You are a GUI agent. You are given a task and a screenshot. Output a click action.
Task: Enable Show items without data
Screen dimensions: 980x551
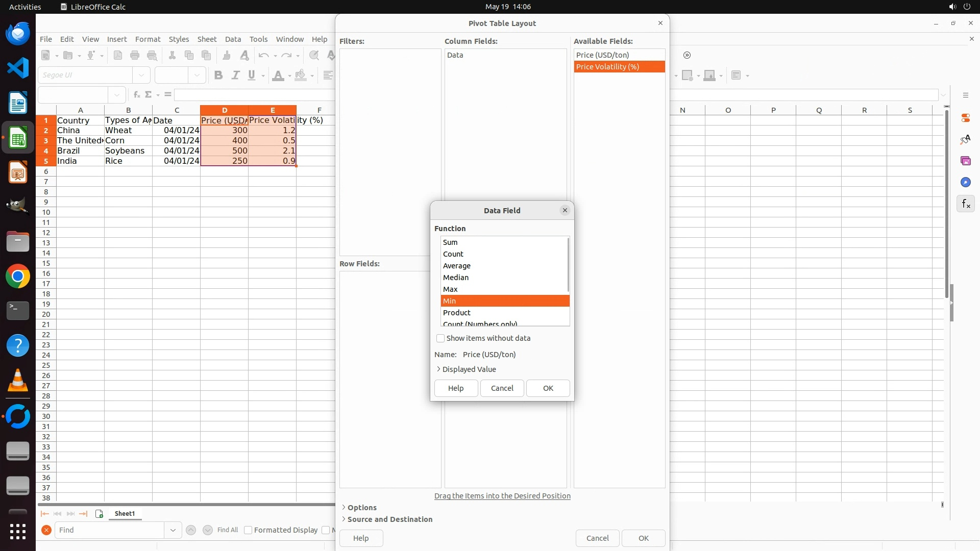tap(440, 338)
